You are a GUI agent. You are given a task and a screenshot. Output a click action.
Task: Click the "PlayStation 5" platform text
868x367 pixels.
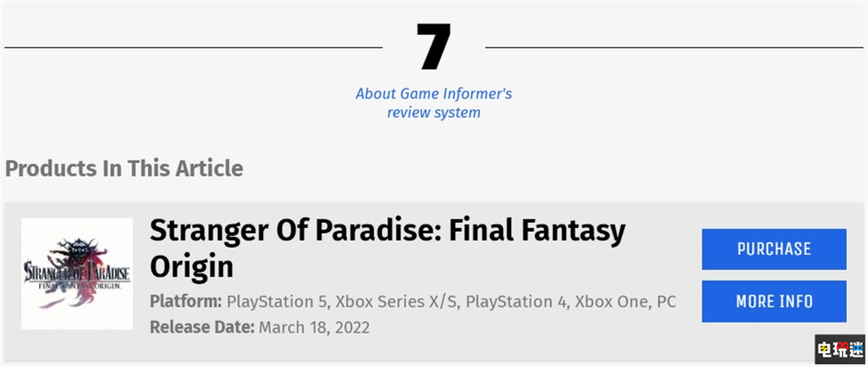279,302
